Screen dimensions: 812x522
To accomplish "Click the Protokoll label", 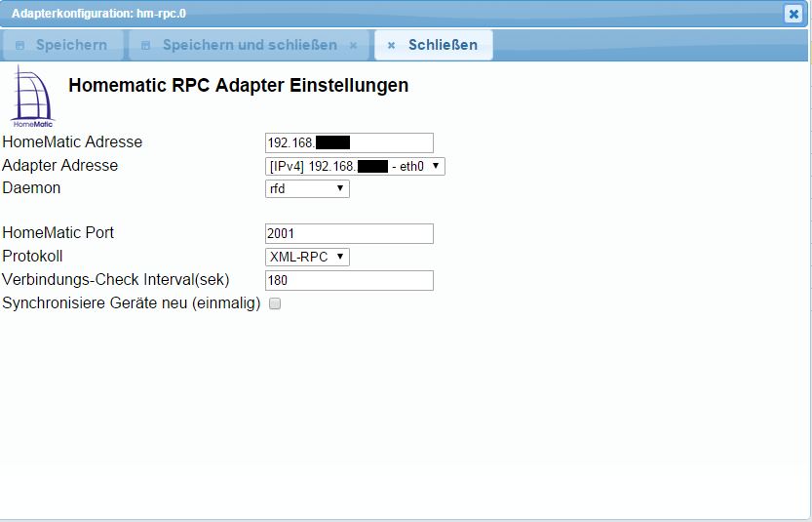I will (x=32, y=256).
